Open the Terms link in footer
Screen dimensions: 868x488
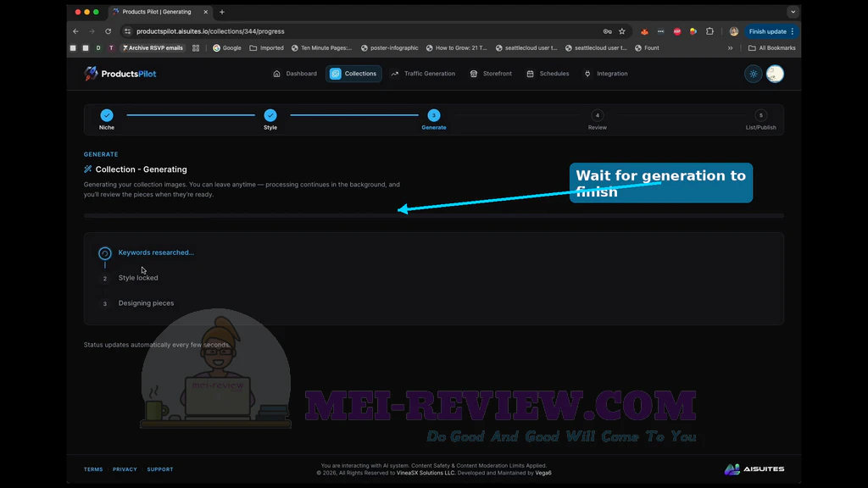(93, 469)
